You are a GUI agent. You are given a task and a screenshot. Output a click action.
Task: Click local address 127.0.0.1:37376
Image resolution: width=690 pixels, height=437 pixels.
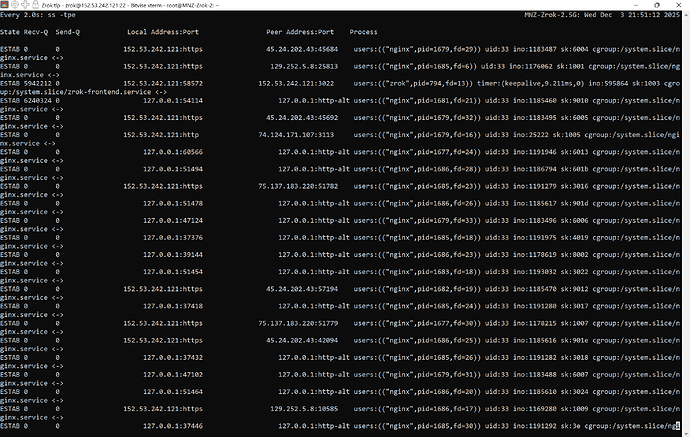173,238
